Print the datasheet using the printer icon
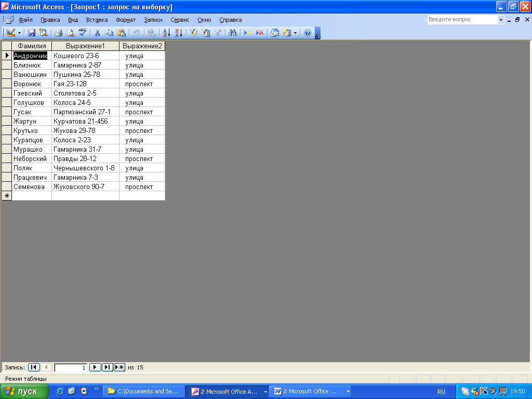The width and height of the screenshot is (532, 399). click(59, 33)
